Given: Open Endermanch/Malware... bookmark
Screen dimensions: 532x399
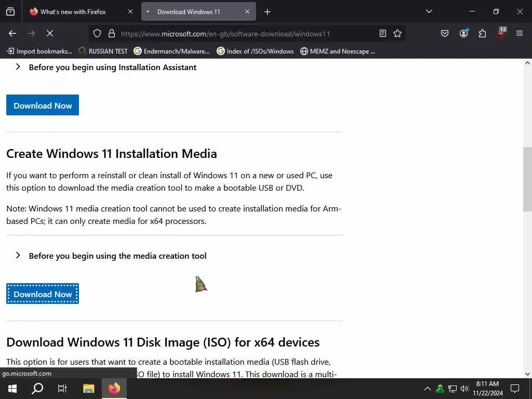Looking at the screenshot, I should pos(171,51).
